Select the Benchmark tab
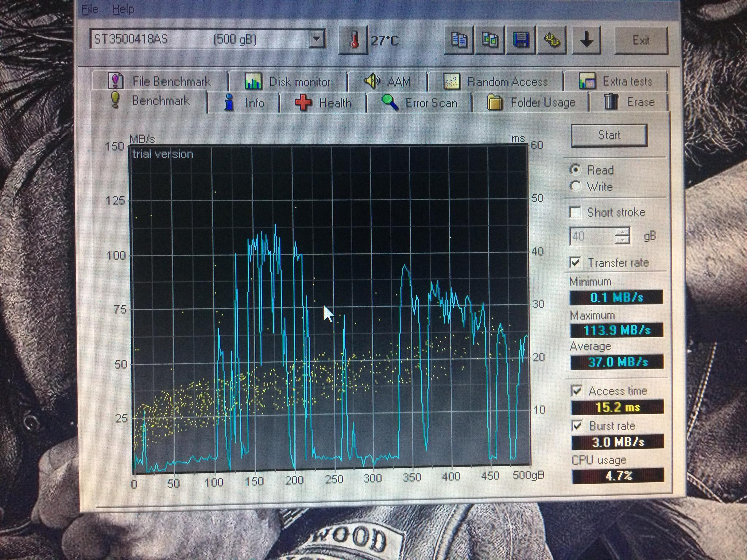747x560 pixels. [150, 101]
